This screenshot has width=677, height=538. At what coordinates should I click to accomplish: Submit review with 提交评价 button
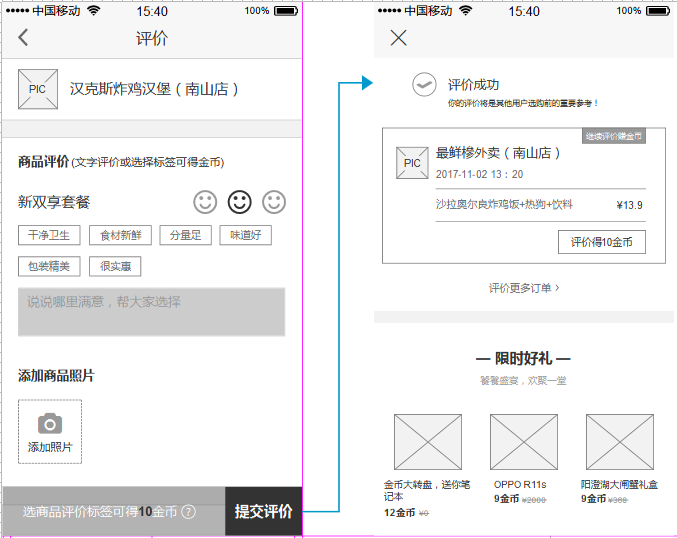[263, 512]
